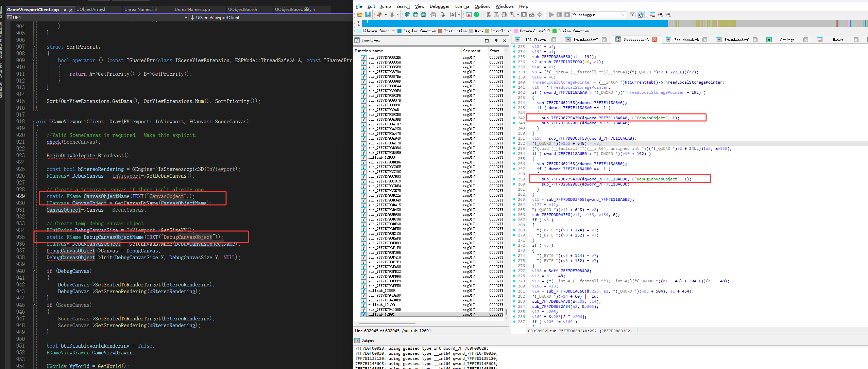Click the Save database floppy icon
The height and width of the screenshot is (369, 868).
tap(368, 15)
